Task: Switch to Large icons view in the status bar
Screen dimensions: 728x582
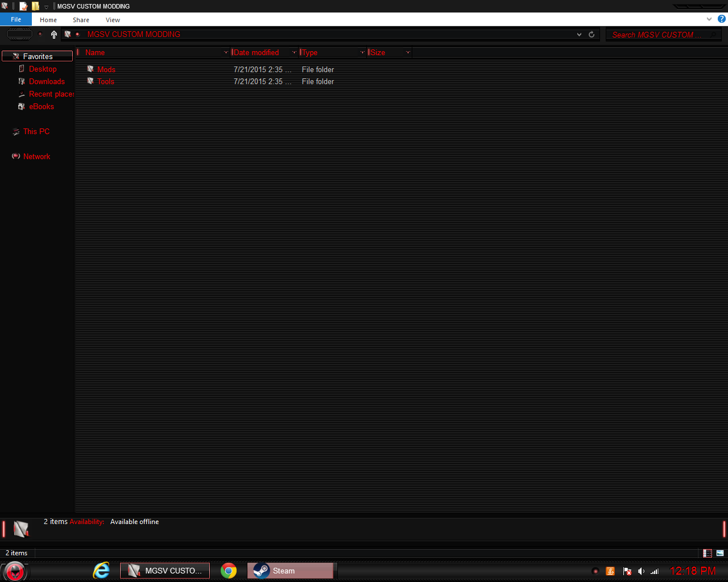Action: click(720, 553)
